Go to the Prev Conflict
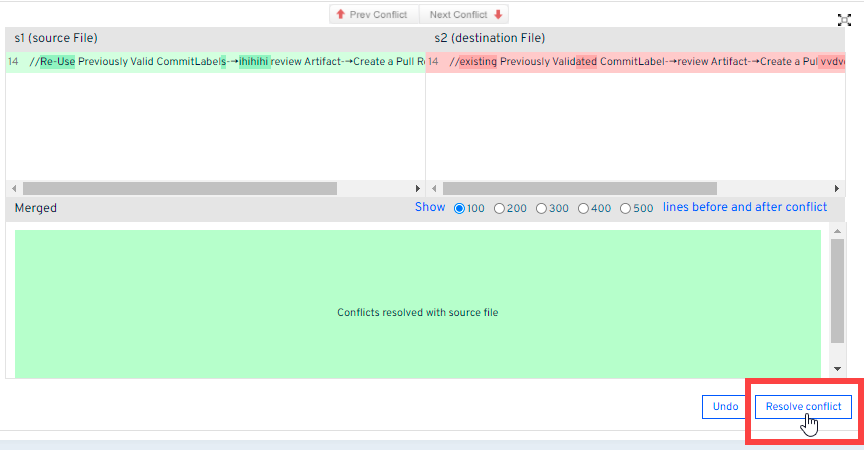The image size is (864, 450). click(374, 14)
